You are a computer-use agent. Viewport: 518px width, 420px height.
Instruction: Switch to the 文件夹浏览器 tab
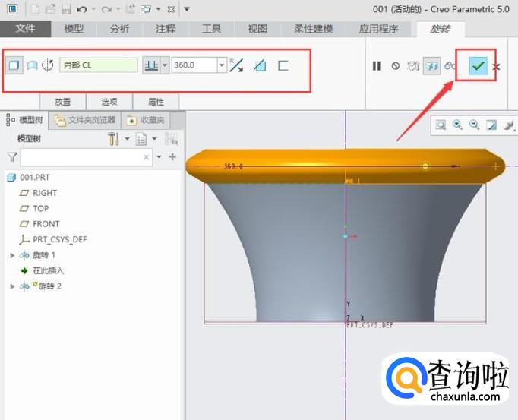(x=85, y=120)
